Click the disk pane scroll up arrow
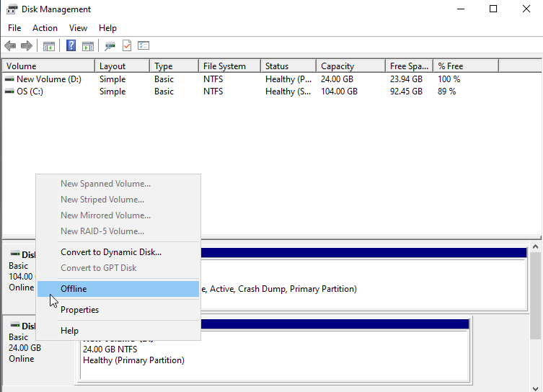This screenshot has width=543, height=392. click(x=536, y=248)
